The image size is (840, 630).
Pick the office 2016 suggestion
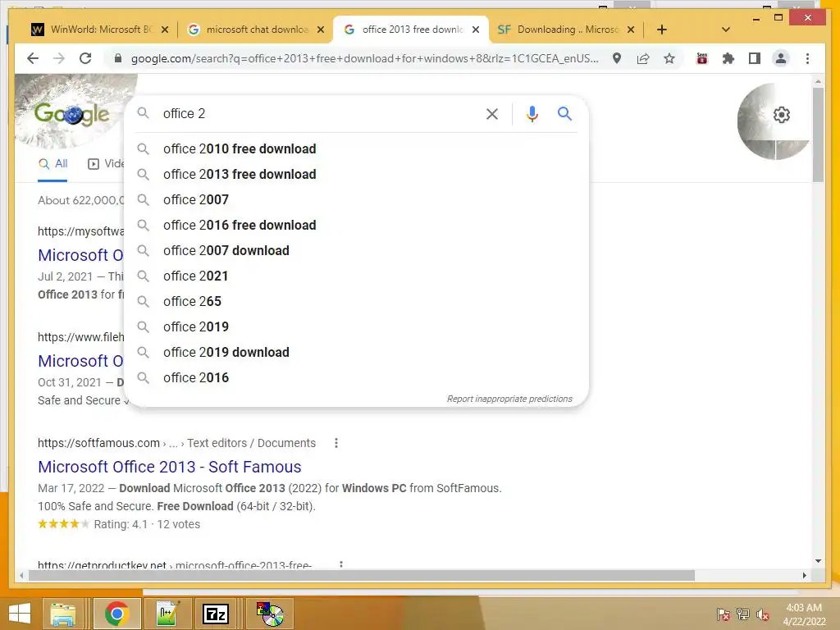356,377
